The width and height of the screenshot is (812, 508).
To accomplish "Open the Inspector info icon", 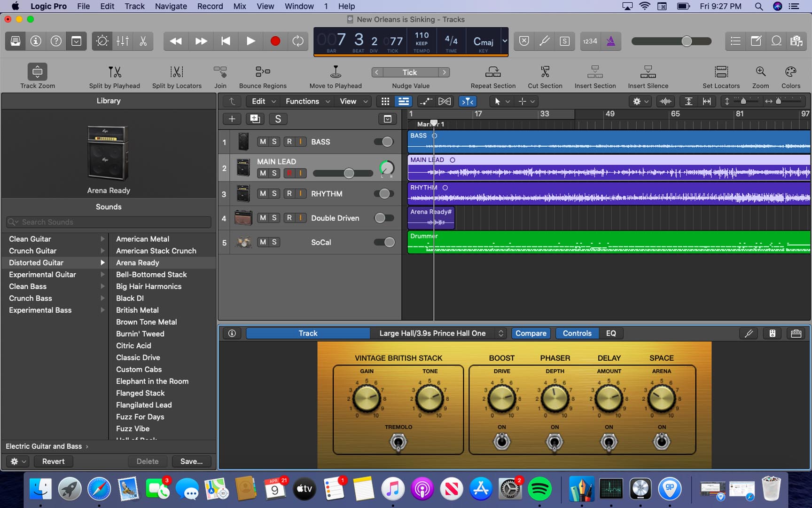I will [x=36, y=41].
